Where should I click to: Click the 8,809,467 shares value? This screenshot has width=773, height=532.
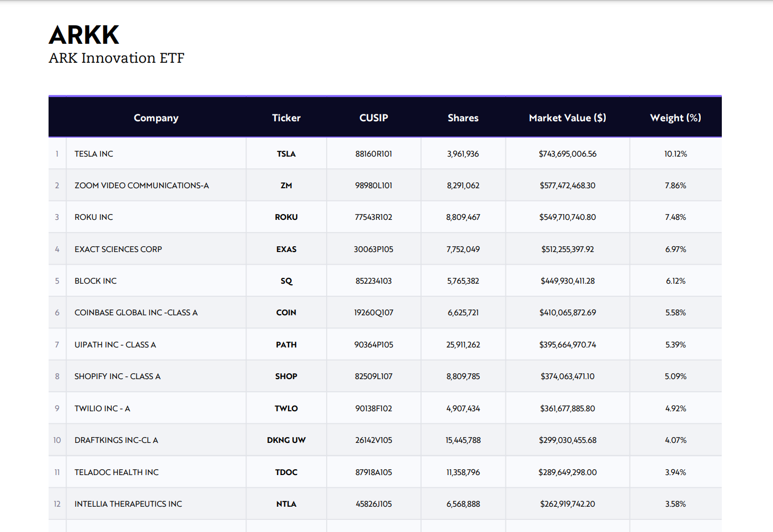click(463, 217)
